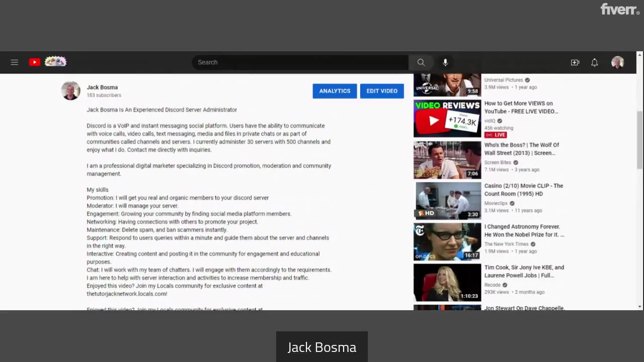Open the Create video camera icon
The width and height of the screenshot is (644, 362).
coord(575,62)
